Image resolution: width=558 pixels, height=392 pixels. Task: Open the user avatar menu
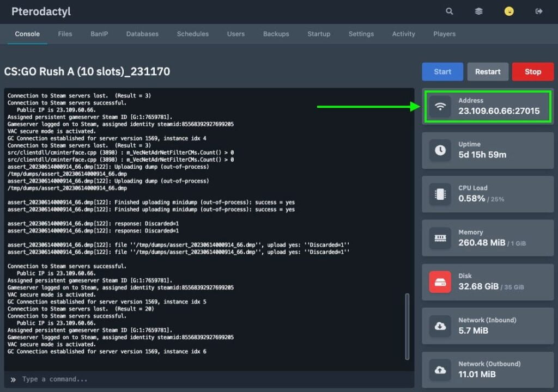click(509, 11)
